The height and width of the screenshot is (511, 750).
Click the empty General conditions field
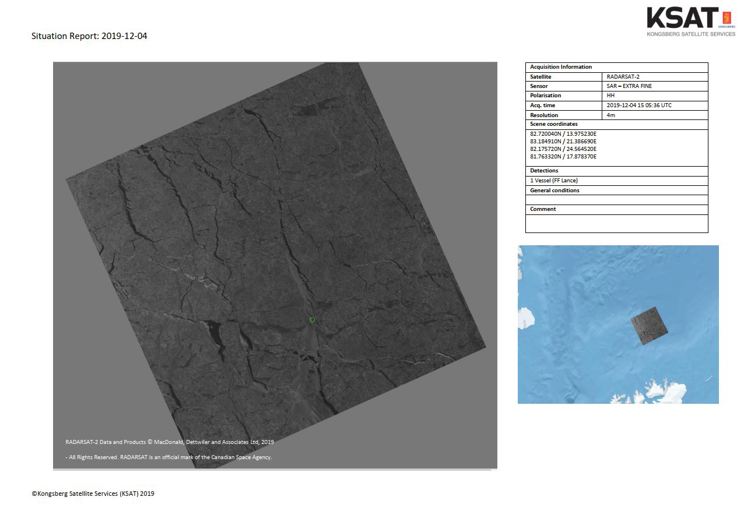tap(616, 199)
